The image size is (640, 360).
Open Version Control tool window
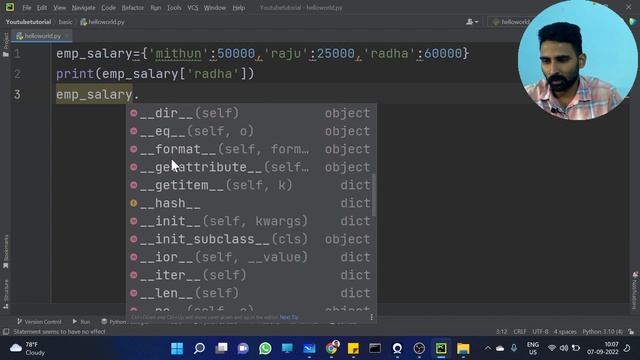(x=39, y=322)
